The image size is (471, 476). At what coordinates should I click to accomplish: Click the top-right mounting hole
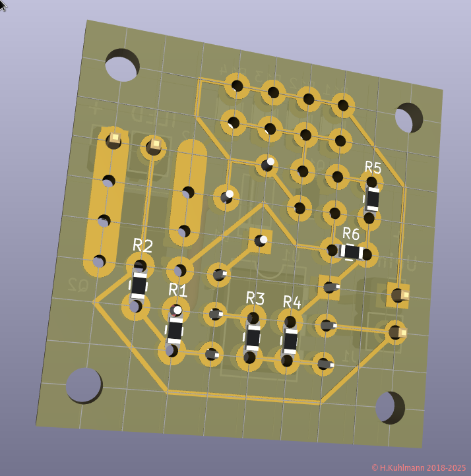point(408,117)
